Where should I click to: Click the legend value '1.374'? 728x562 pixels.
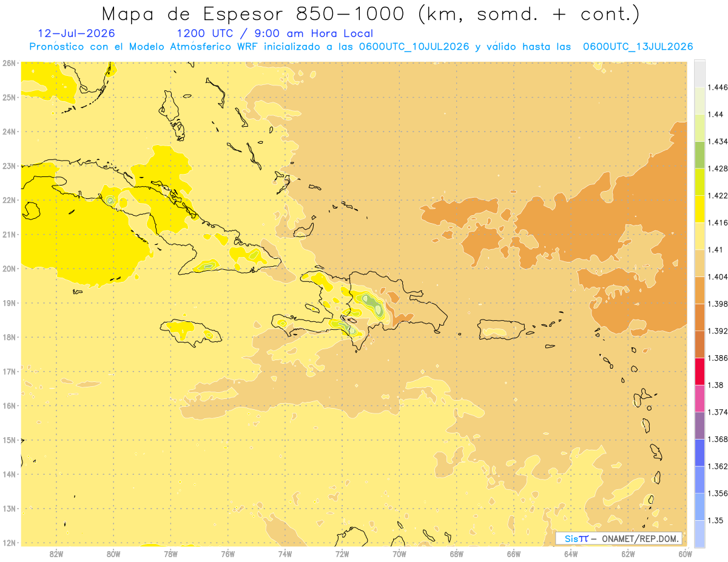click(x=718, y=412)
